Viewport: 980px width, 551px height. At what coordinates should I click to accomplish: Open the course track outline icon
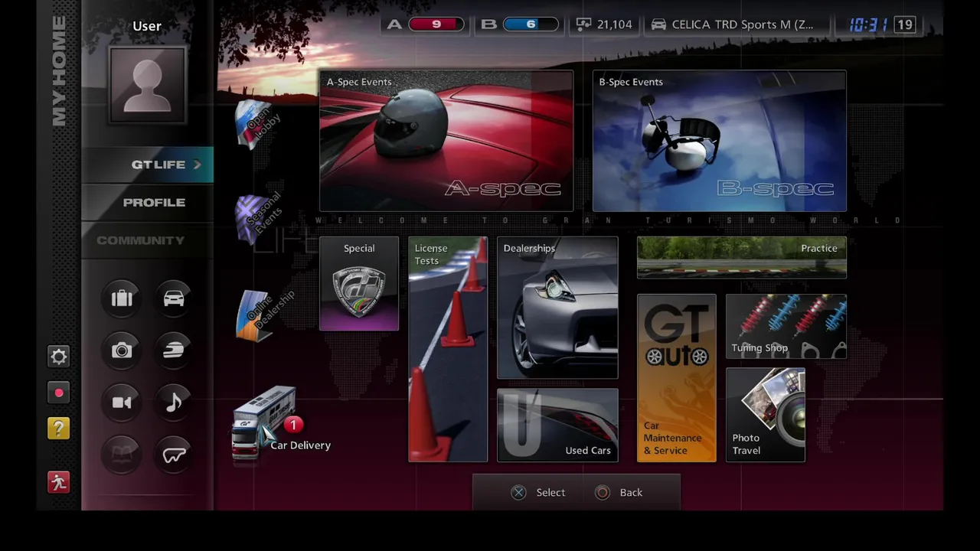pos(174,455)
